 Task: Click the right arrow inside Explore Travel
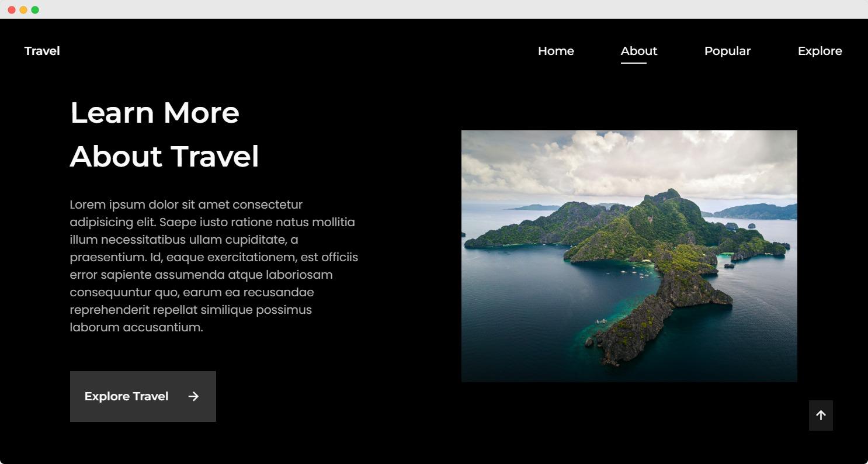pyautogui.click(x=193, y=396)
